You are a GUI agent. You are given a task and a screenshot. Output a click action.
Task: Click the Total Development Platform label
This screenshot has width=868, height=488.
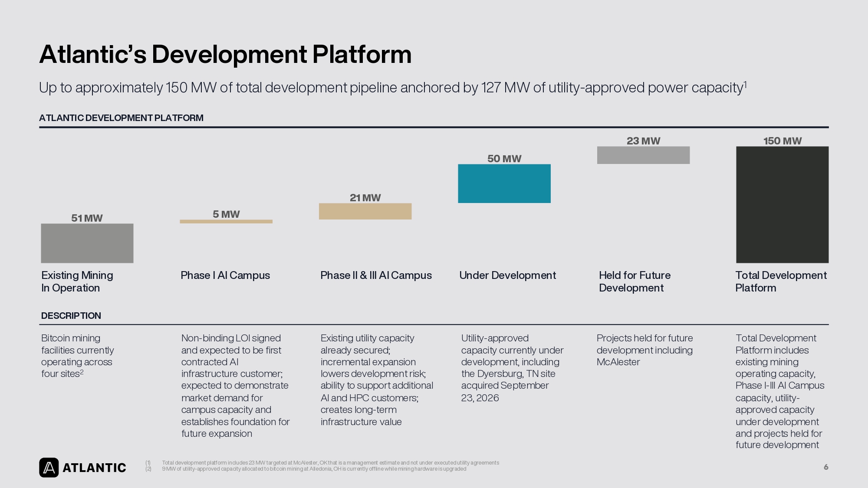781,282
